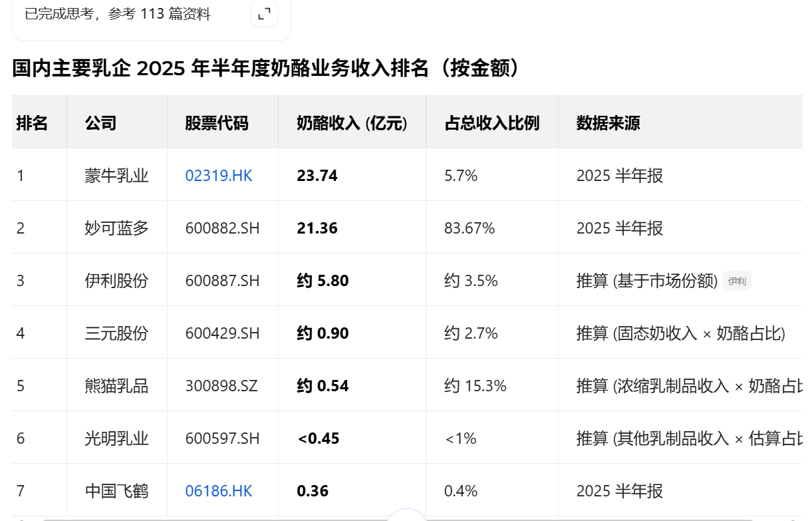The image size is (812, 521).
Task: Click the revenue value 23.74
Action: (x=317, y=176)
